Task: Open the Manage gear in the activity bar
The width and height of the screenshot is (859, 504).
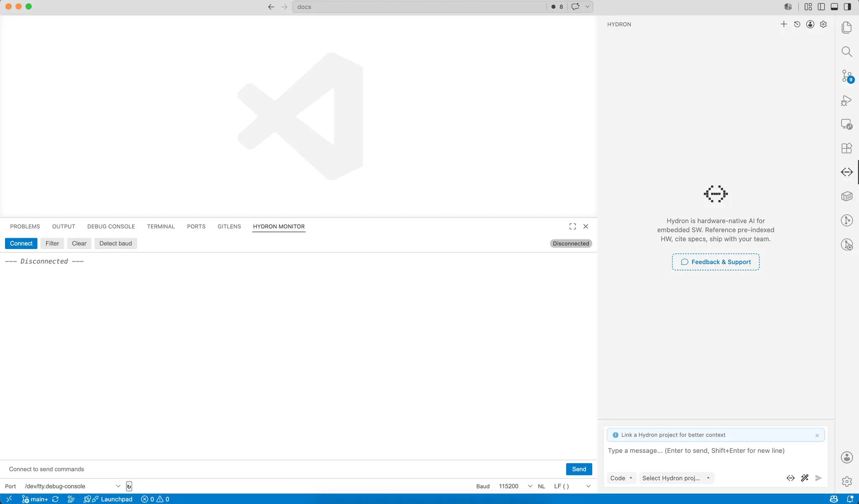Action: [x=847, y=481]
